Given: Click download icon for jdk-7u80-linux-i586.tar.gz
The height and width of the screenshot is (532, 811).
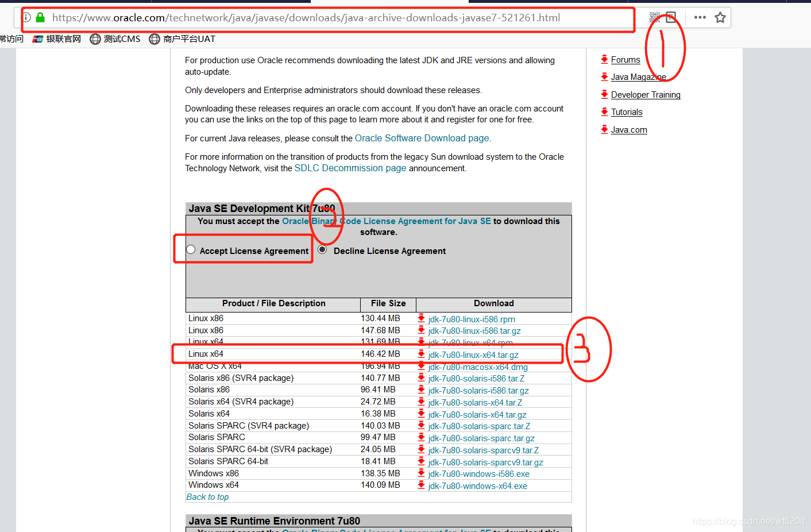Looking at the screenshot, I should coord(421,330).
